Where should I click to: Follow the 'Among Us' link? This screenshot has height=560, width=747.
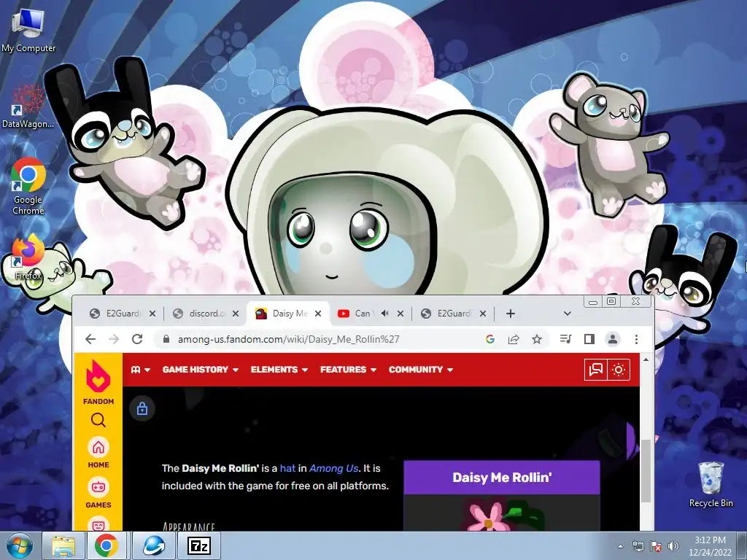(x=333, y=468)
